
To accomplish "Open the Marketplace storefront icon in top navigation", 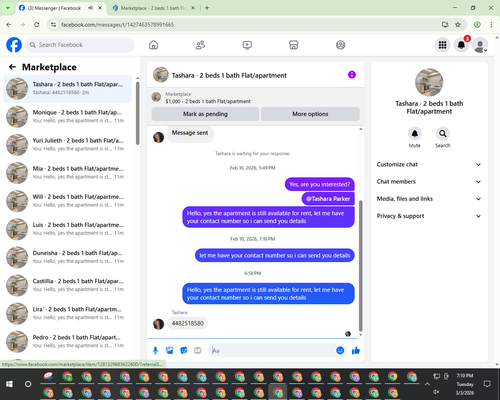I will 294,45.
